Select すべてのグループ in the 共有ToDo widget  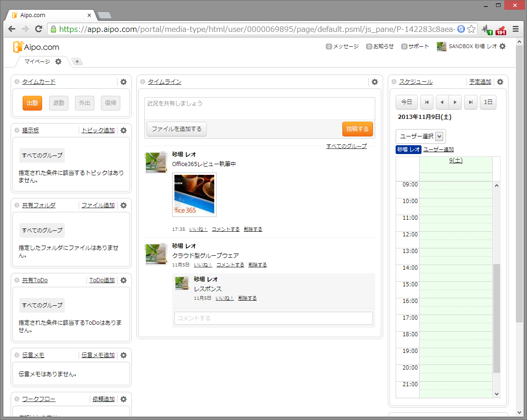[42, 305]
